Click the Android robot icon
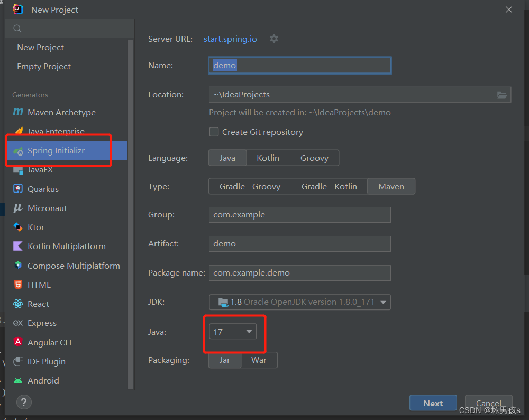This screenshot has height=420, width=529. (x=18, y=380)
